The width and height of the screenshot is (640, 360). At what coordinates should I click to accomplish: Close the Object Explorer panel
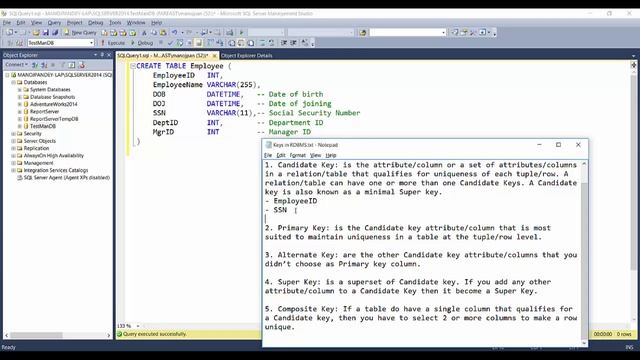(109, 55)
